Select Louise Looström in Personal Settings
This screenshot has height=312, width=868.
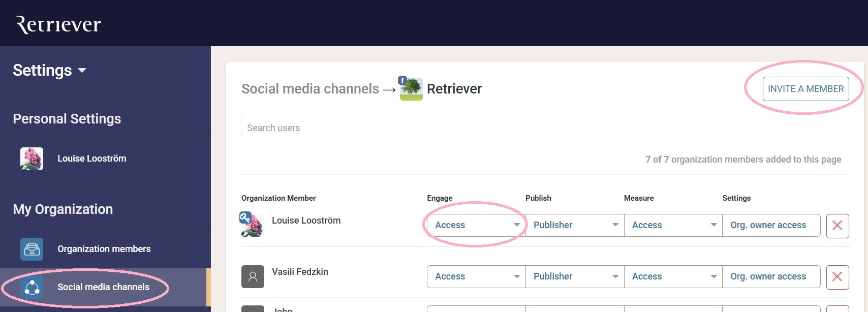tap(92, 159)
